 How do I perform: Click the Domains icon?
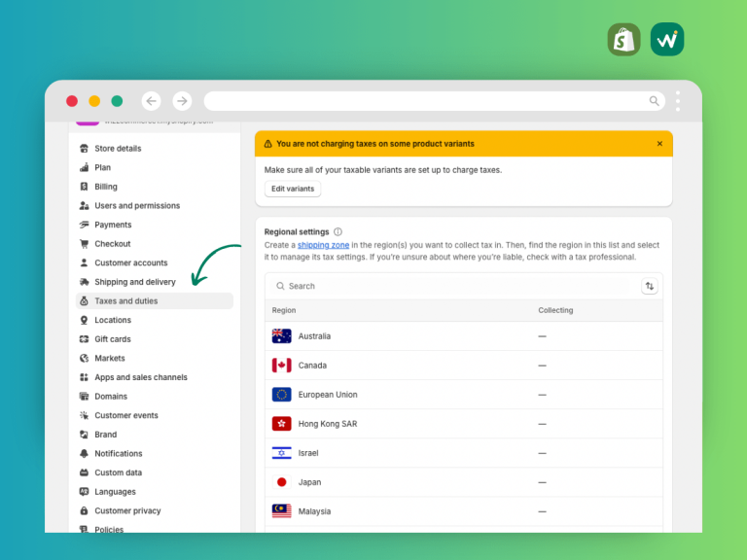[x=84, y=397]
